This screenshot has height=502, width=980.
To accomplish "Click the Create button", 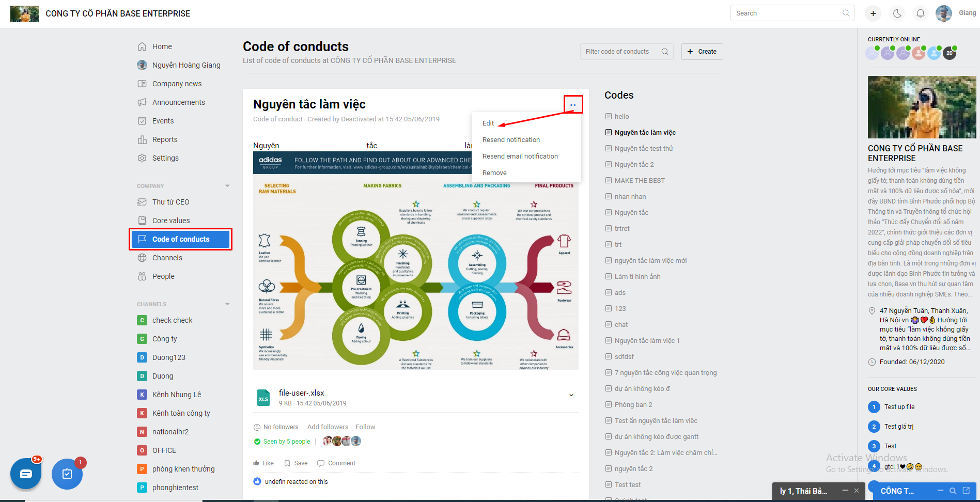I will coord(702,52).
